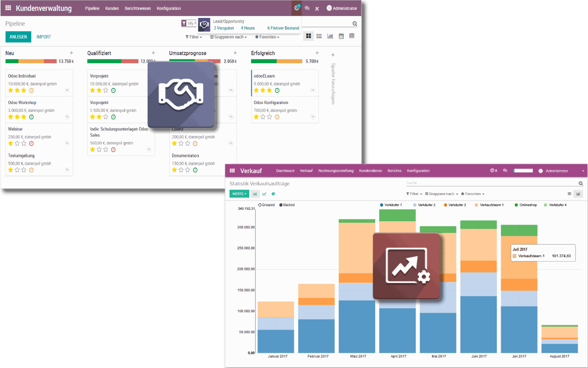Select pie chart mode in Verkauf statistics
588x368 pixels.
pyautogui.click(x=273, y=194)
